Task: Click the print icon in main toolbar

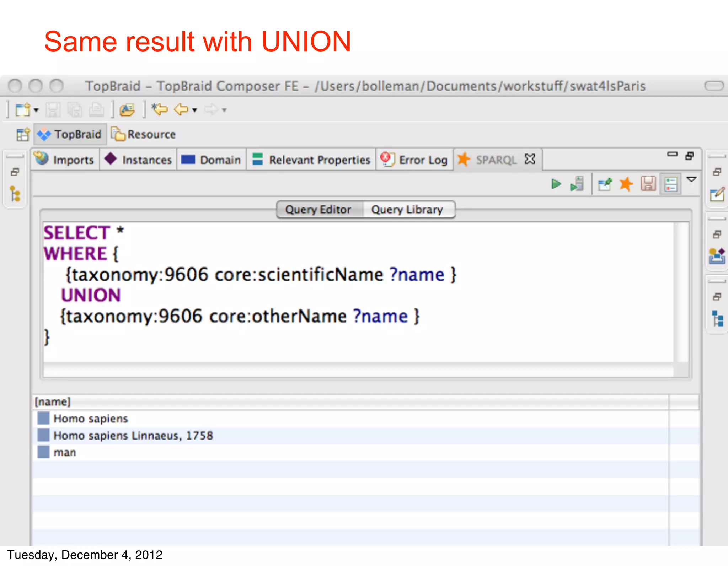Action: (96, 110)
